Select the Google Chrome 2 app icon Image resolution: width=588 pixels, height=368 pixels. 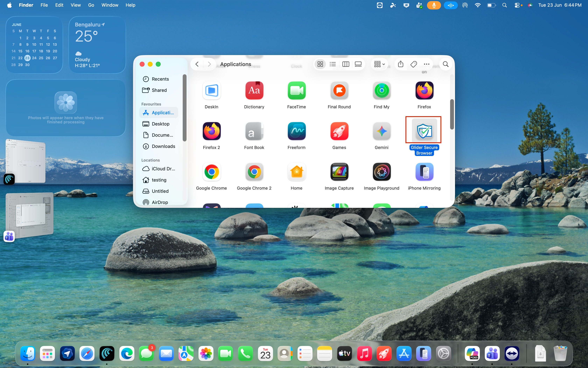tap(254, 172)
